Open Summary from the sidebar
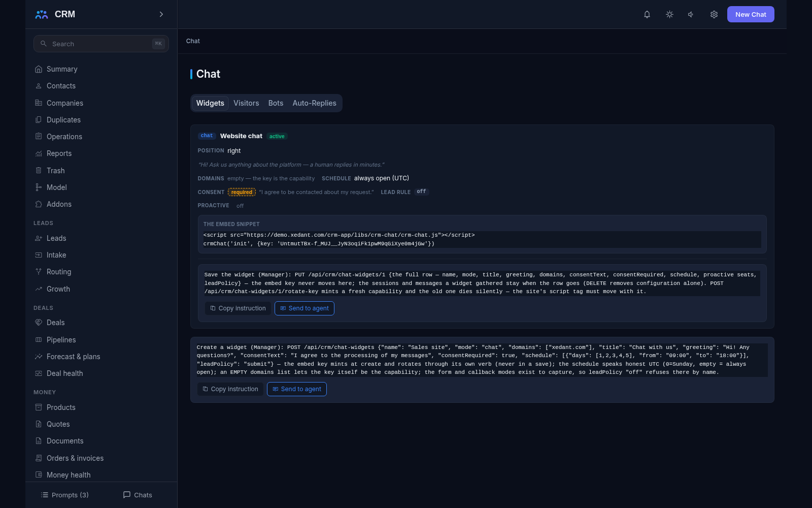812x508 pixels. (x=101, y=69)
